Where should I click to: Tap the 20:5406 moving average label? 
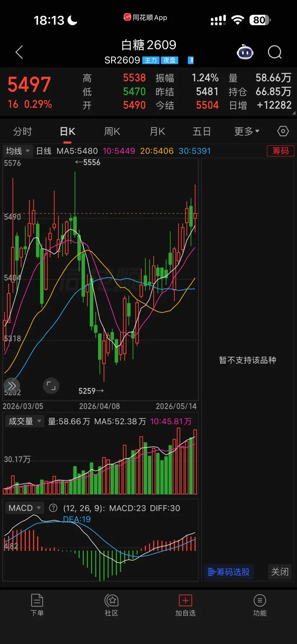pyautogui.click(x=157, y=151)
